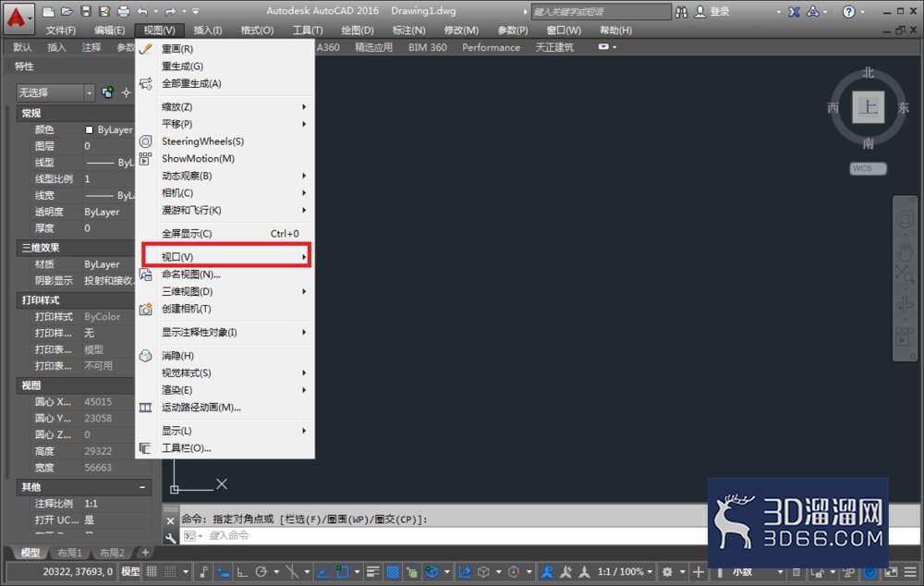This screenshot has width=924, height=586.
Task: Click the Redo arrow icon
Action: tap(170, 11)
